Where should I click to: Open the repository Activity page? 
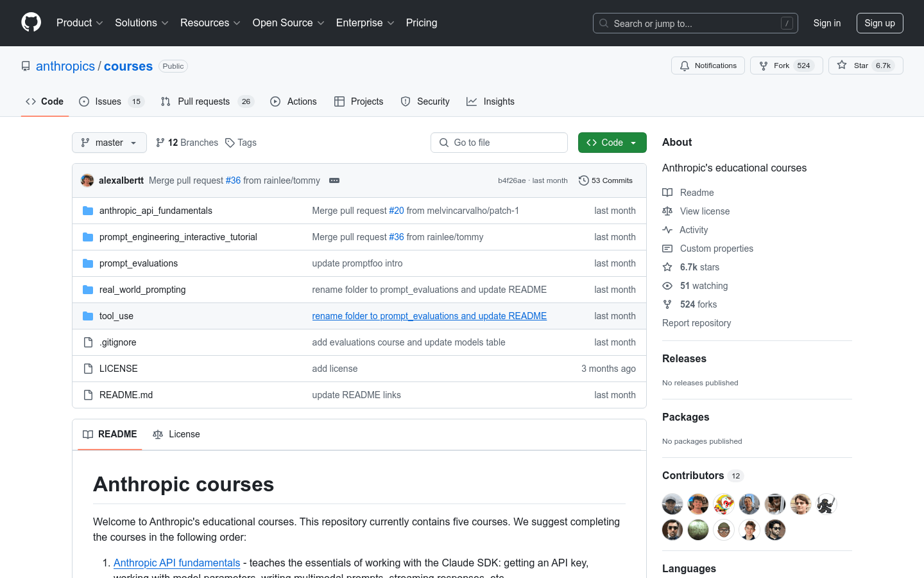pos(685,230)
